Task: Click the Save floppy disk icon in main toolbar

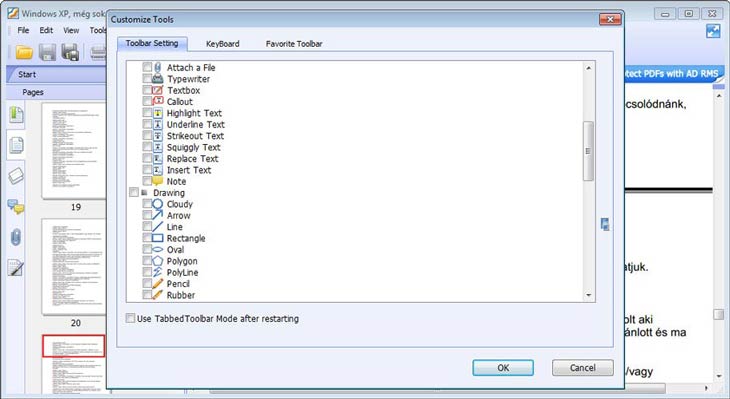Action: point(47,52)
